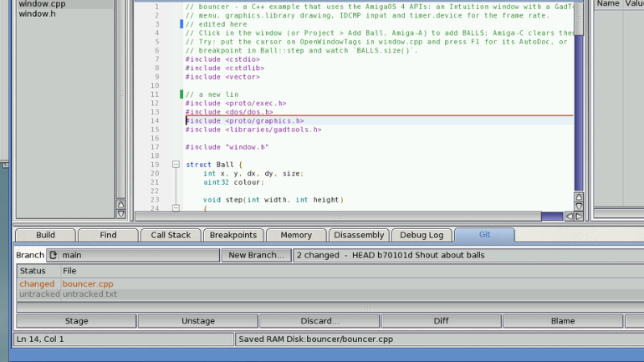Select the Git tab
644x362 pixels.
(484, 234)
